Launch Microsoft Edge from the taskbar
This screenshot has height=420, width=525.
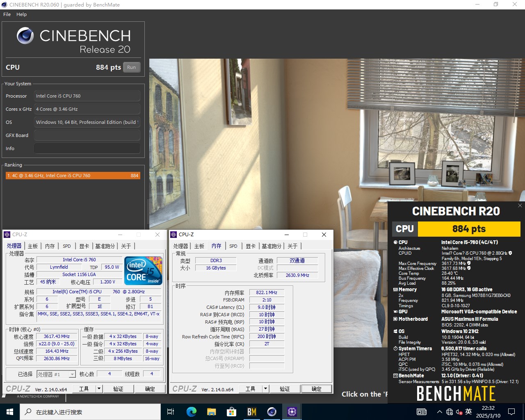191,412
